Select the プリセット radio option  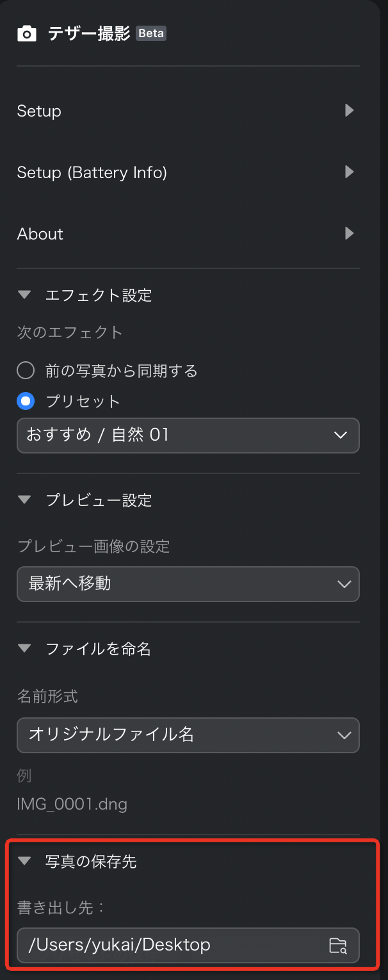click(26, 402)
